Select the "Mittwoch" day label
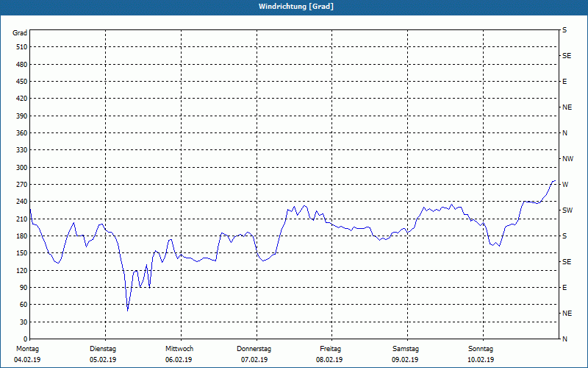This screenshot has height=368, width=588. pos(179,349)
